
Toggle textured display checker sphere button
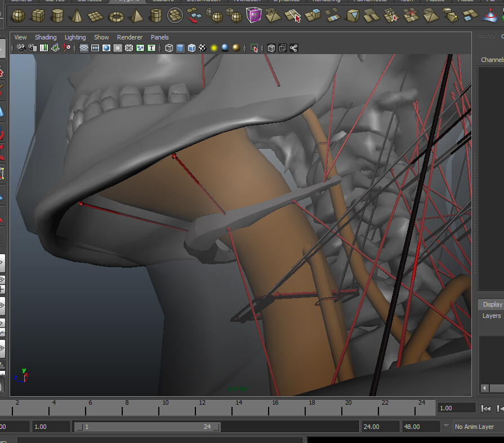click(203, 48)
